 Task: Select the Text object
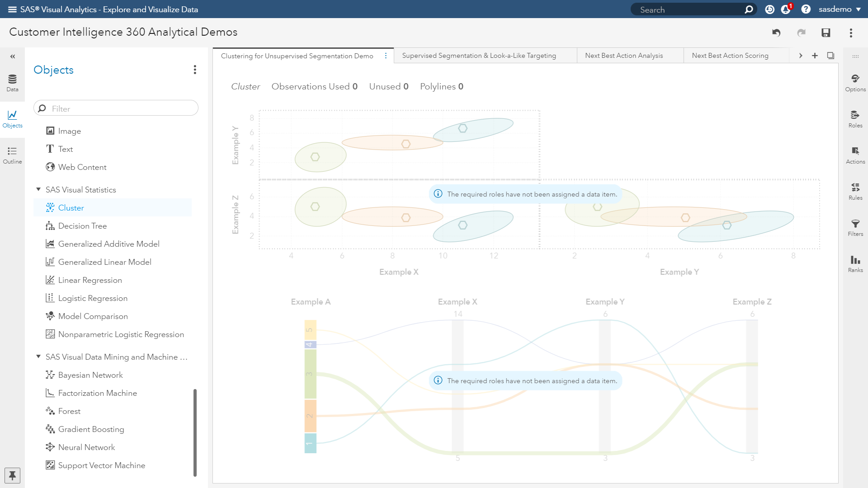point(66,149)
